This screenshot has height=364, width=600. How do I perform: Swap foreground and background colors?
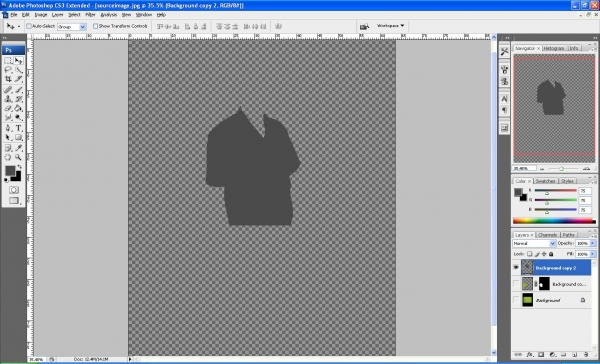coord(20,167)
